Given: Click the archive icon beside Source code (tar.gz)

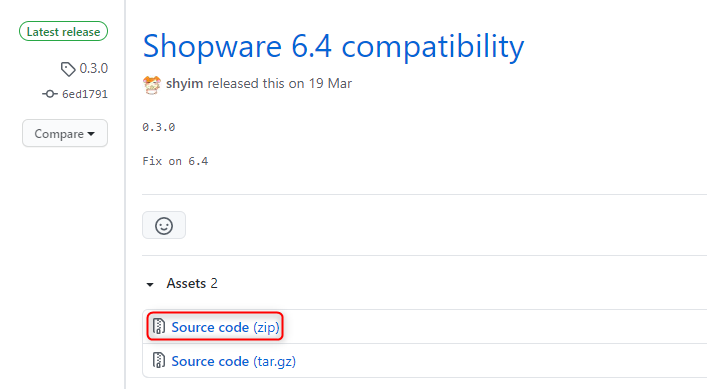Looking at the screenshot, I should (x=159, y=360).
